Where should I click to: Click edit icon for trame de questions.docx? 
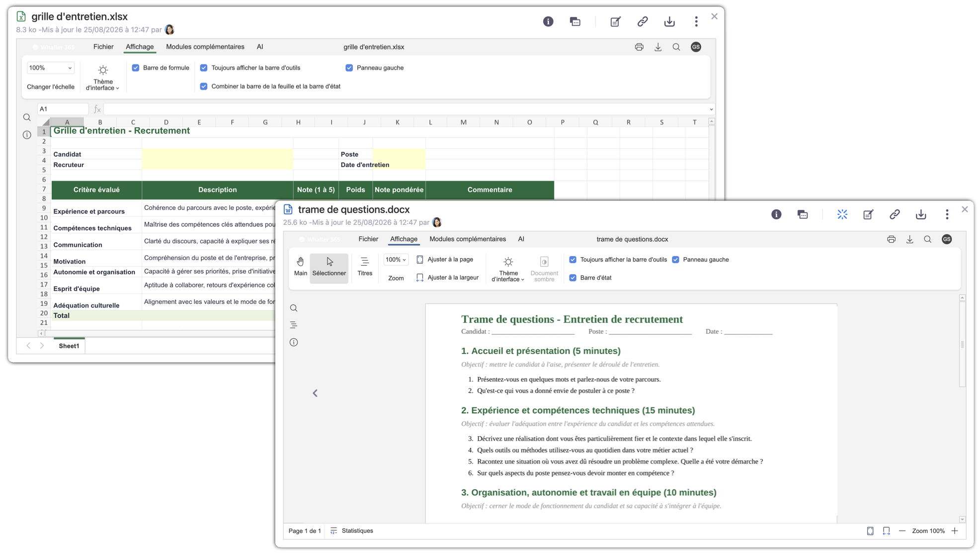(868, 214)
